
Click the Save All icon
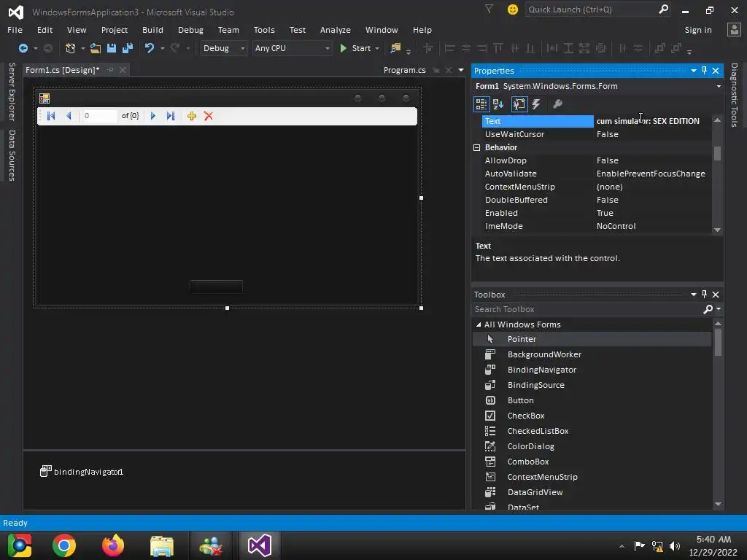128,48
